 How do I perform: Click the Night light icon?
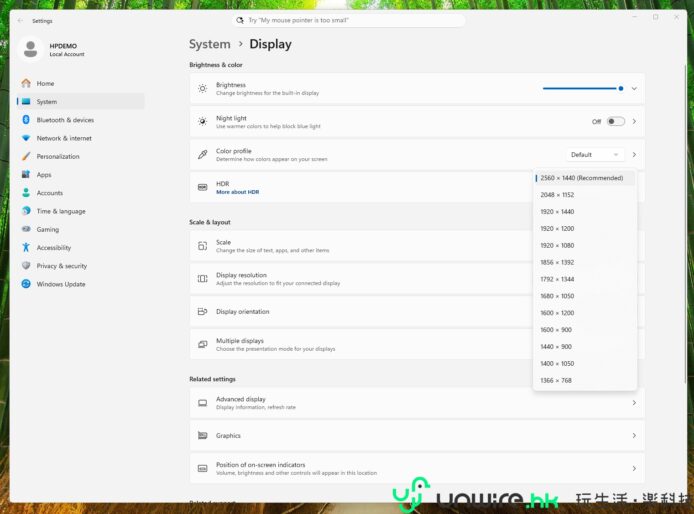pyautogui.click(x=202, y=121)
